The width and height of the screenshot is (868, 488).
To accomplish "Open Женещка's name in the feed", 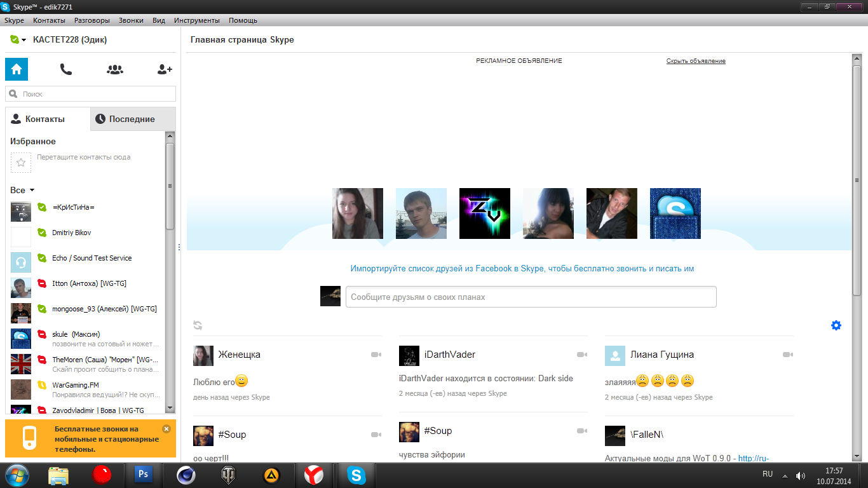I will coord(239,355).
